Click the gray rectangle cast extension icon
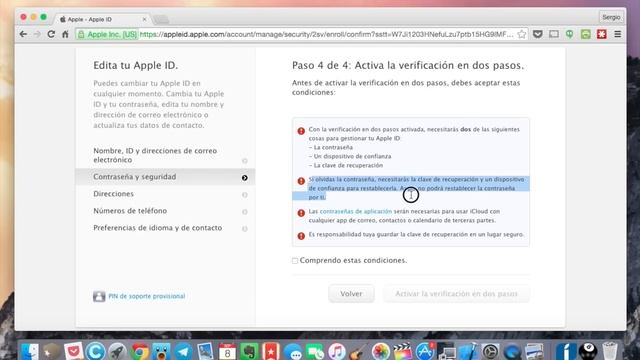 pyautogui.click(x=553, y=34)
